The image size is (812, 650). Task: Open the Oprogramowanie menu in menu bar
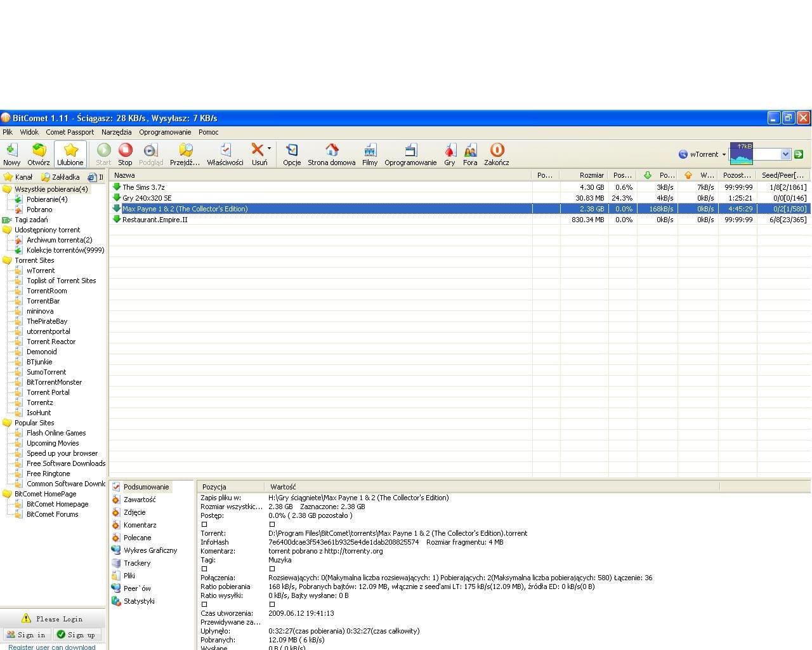pos(165,132)
